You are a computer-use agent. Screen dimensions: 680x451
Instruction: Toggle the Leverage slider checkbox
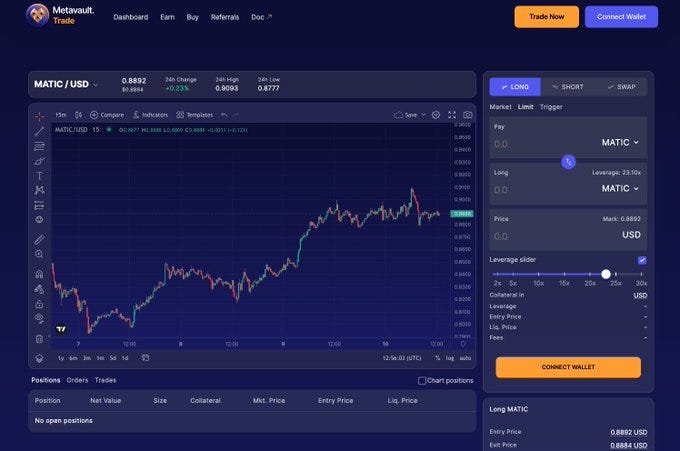pyautogui.click(x=642, y=260)
